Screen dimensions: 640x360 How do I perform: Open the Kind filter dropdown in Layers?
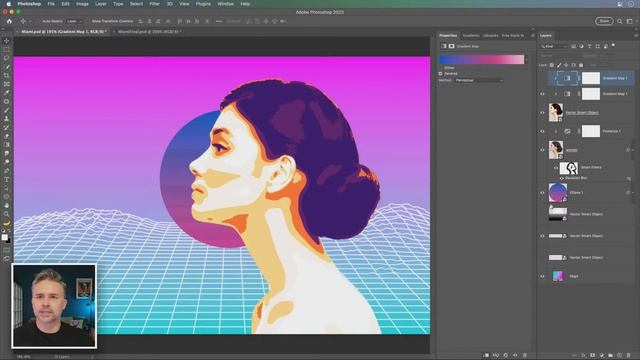tap(554, 47)
